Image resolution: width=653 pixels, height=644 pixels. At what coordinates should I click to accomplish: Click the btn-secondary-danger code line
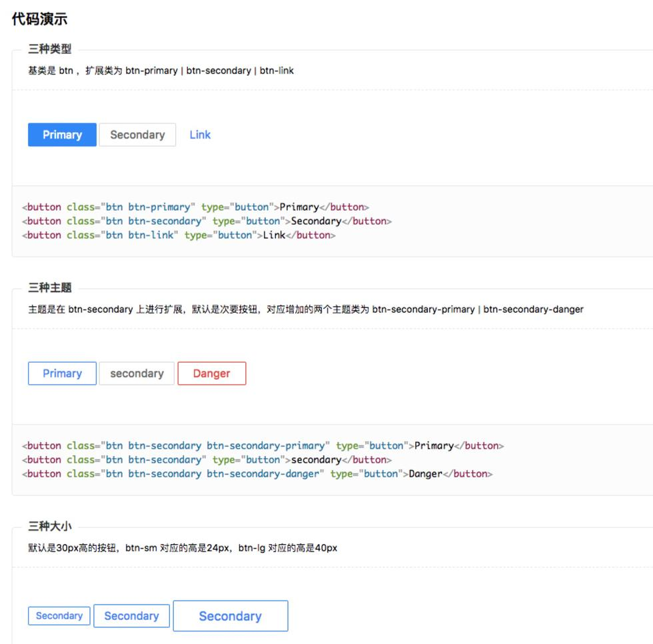pos(257,474)
